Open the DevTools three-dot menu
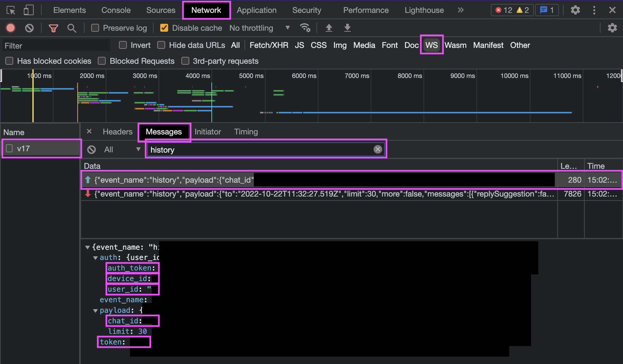Screen dimensions: 623x364 [594, 10]
